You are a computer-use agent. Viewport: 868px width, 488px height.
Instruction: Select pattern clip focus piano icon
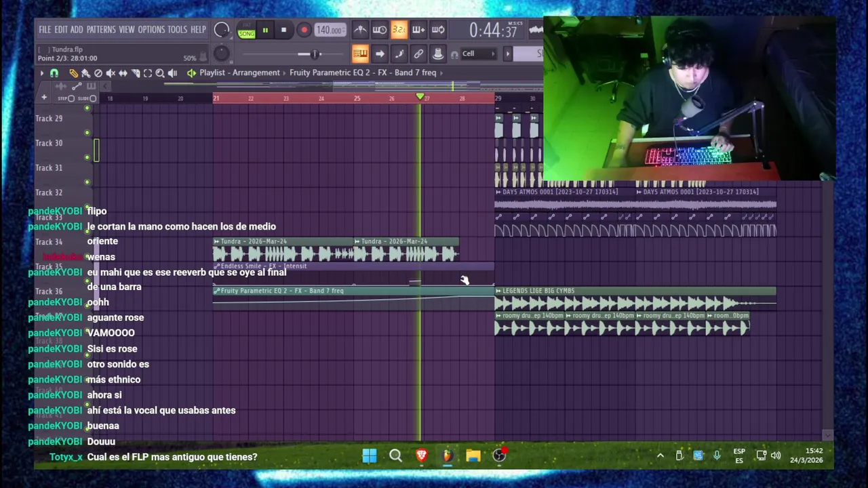click(x=92, y=86)
